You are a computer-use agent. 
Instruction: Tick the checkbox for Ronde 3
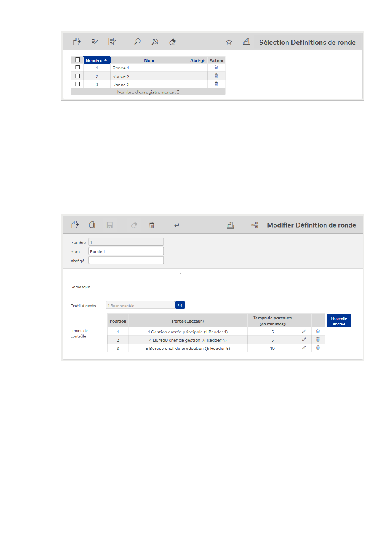pyautogui.click(x=77, y=84)
